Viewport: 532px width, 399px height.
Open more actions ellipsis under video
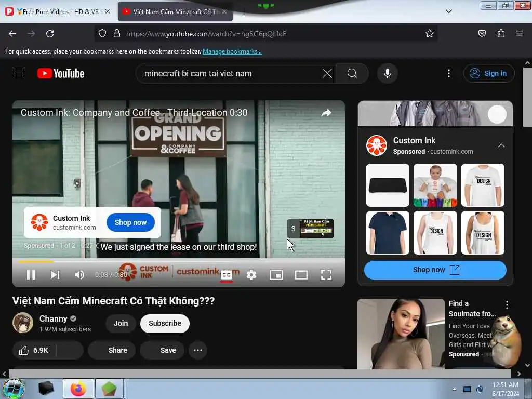coord(198,350)
